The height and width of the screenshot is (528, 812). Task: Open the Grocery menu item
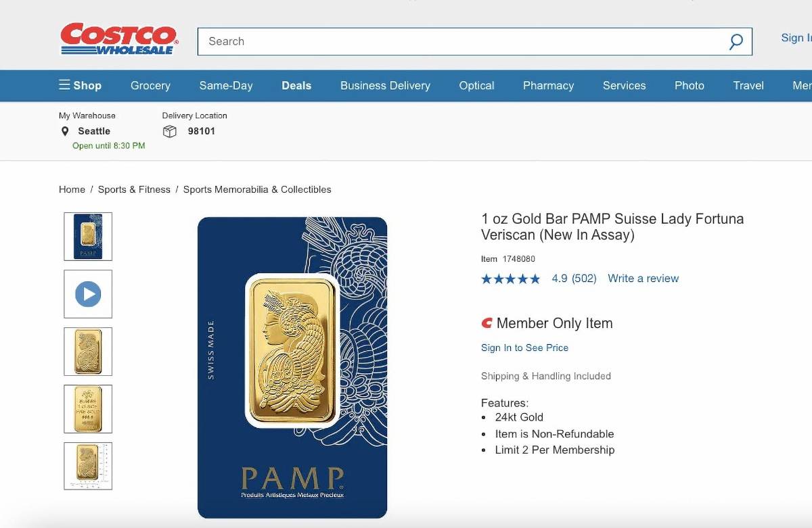150,85
